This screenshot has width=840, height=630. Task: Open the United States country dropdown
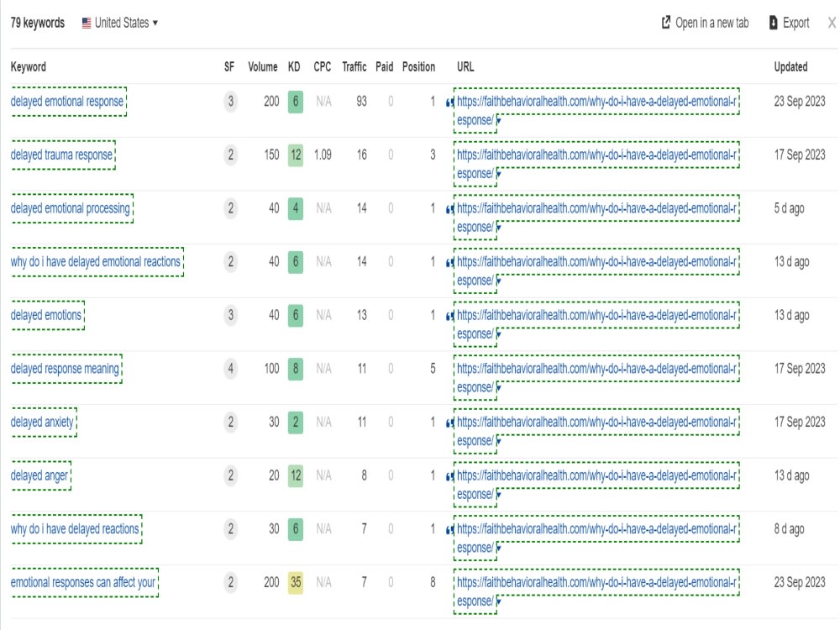(120, 23)
